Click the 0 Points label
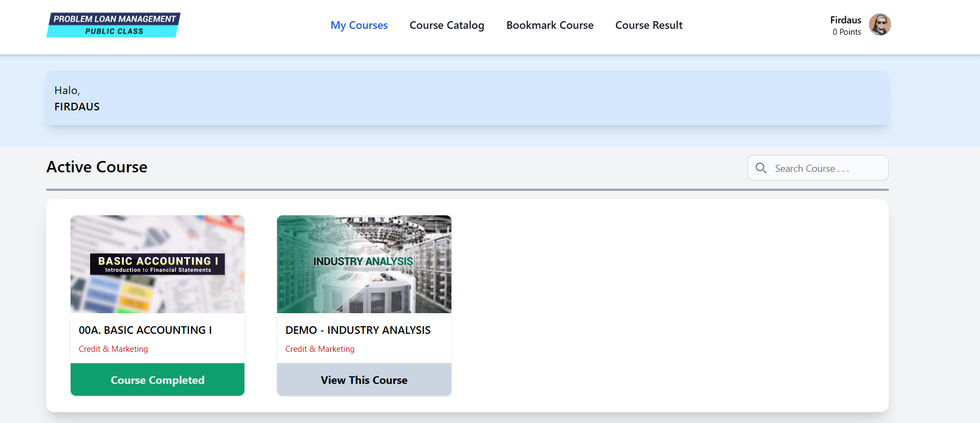Image resolution: width=980 pixels, height=423 pixels. coord(846,32)
